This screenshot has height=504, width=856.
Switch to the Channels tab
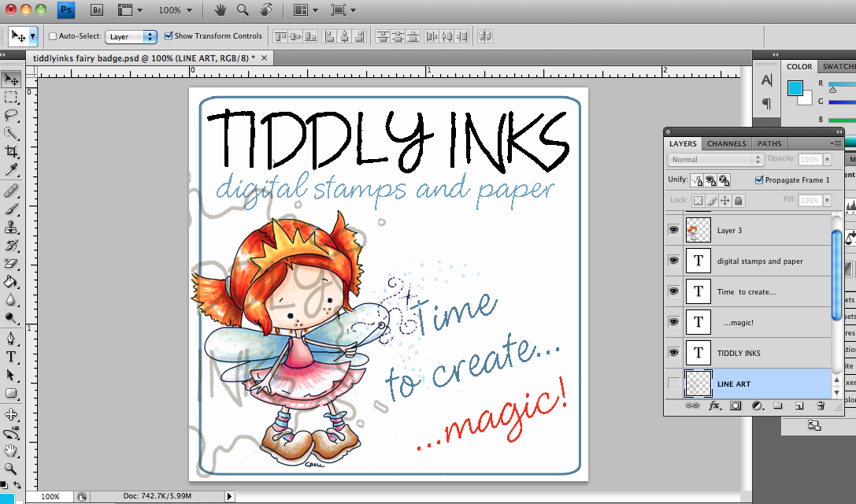pyautogui.click(x=726, y=143)
